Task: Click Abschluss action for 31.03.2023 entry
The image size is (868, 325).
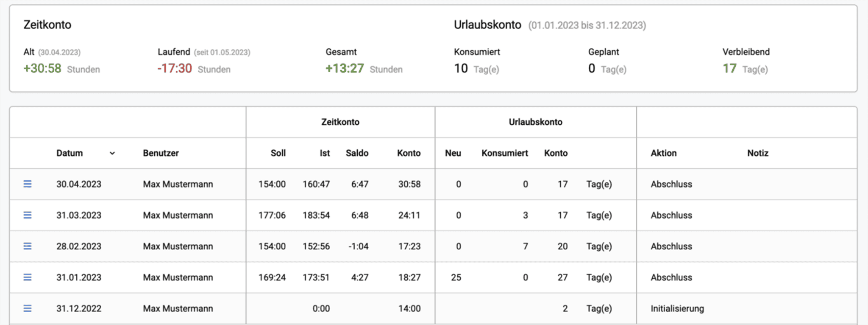Action: pos(671,215)
